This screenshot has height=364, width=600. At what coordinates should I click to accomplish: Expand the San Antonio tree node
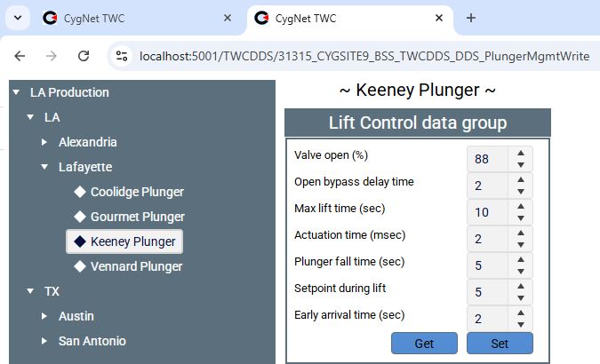pos(44,341)
